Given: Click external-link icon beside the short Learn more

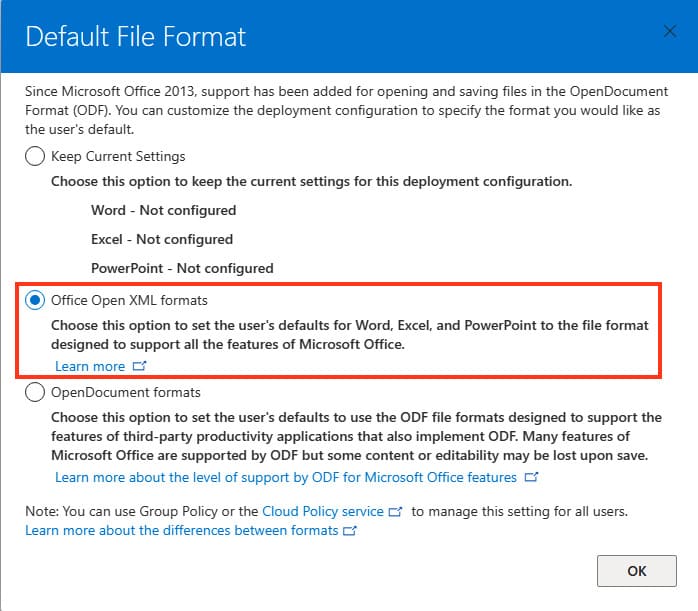Looking at the screenshot, I should [x=139, y=367].
